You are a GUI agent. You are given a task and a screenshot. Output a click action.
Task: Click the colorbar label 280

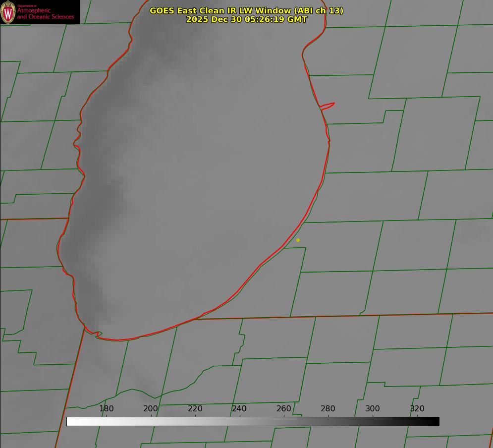click(x=328, y=408)
